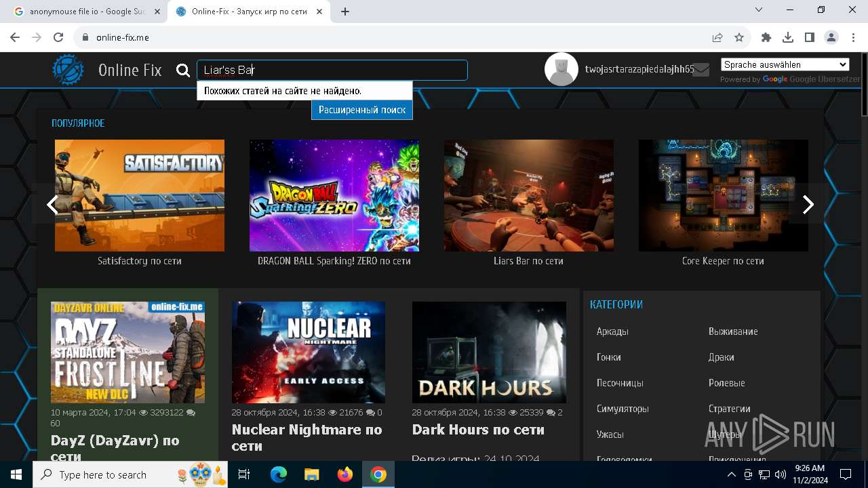Click Satisfactory thumbnail image

tap(140, 195)
